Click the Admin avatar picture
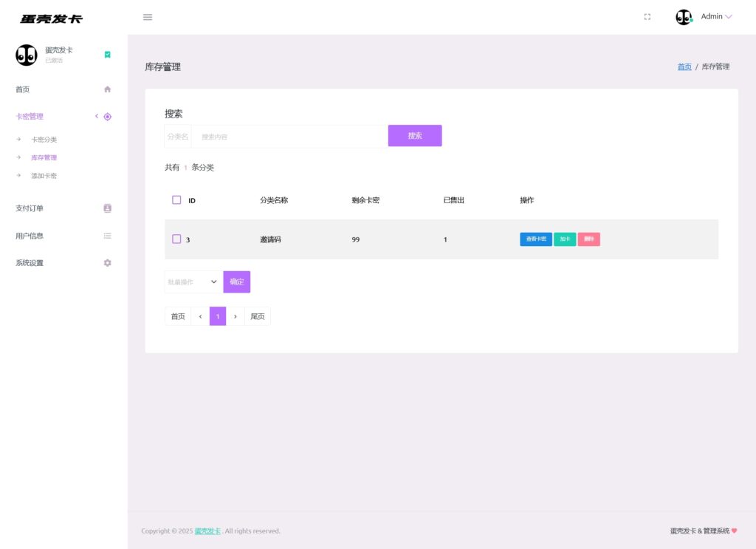The width and height of the screenshot is (756, 549). (684, 17)
